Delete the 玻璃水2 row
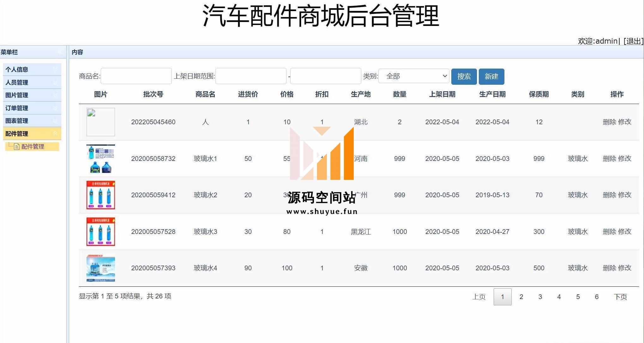This screenshot has height=343, width=644. click(x=610, y=195)
